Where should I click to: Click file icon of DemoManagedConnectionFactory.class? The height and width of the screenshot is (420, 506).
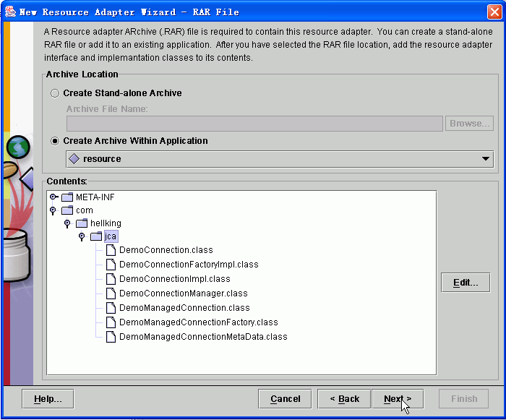[111, 322]
